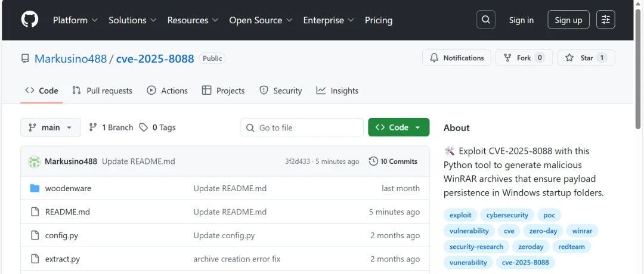Open the extract.py file
The height and width of the screenshot is (274, 644).
pos(63,259)
